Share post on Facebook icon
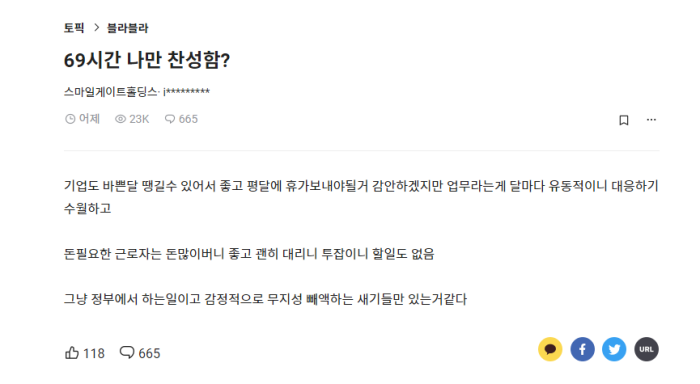The height and width of the screenshot is (384, 700). pyautogui.click(x=582, y=349)
